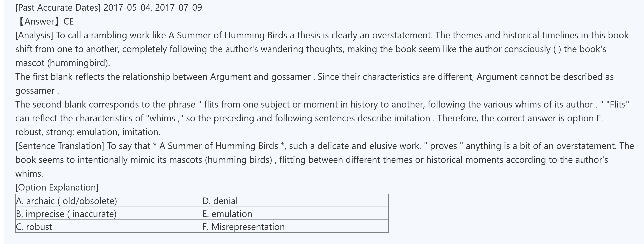Click the answer value "CE"
644x244 pixels.
(69, 22)
